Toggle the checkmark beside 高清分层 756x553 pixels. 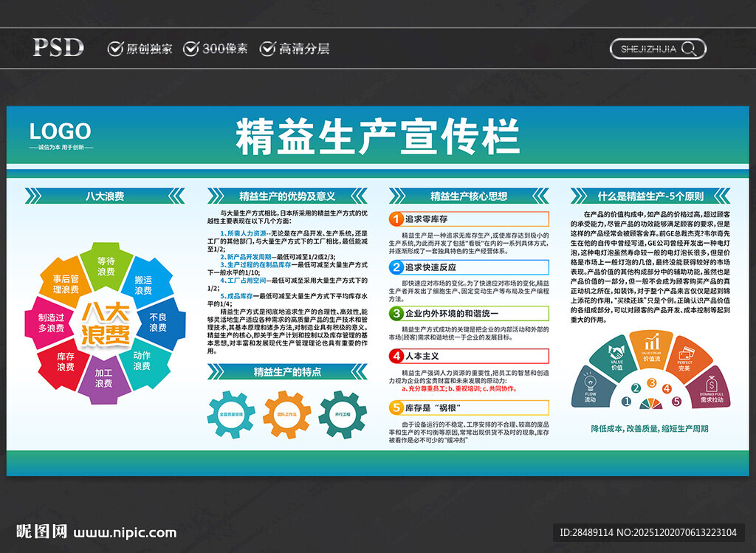point(267,48)
